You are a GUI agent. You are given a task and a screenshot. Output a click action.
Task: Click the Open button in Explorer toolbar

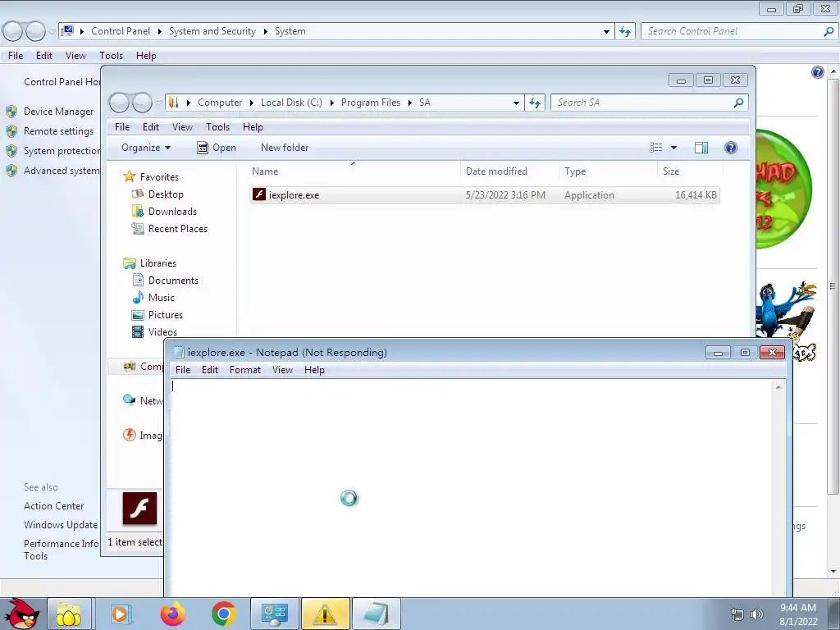[217, 148]
